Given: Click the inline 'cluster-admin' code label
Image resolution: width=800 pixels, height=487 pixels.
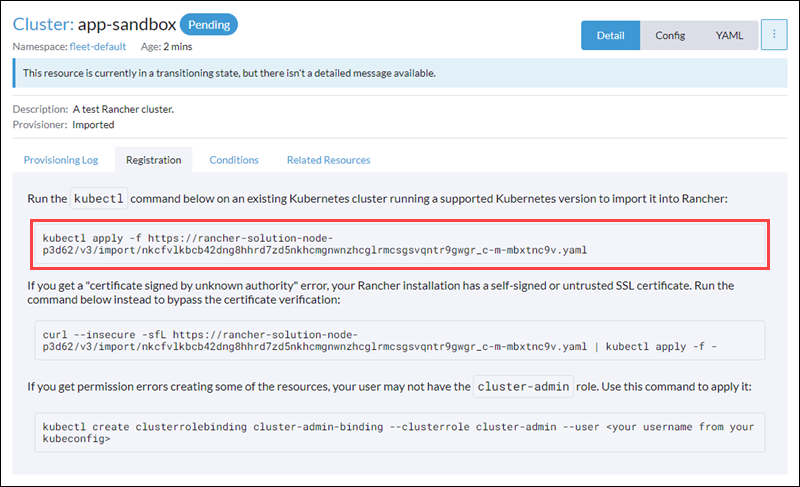Looking at the screenshot, I should (523, 387).
